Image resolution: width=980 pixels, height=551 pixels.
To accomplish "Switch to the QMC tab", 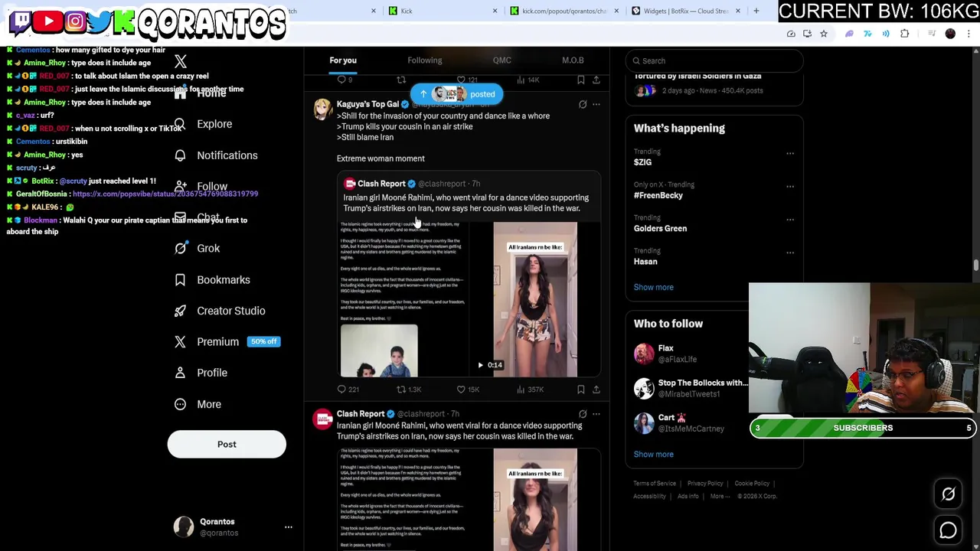I will pos(501,60).
